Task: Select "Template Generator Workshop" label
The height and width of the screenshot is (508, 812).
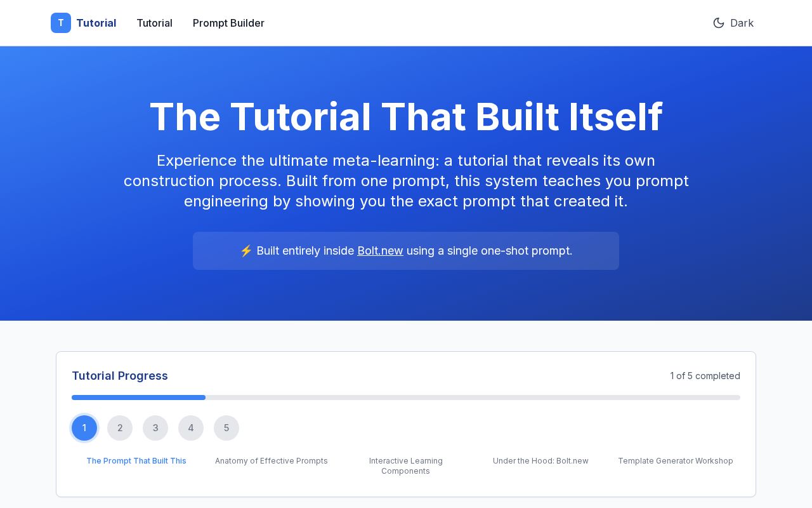Action: (676, 461)
